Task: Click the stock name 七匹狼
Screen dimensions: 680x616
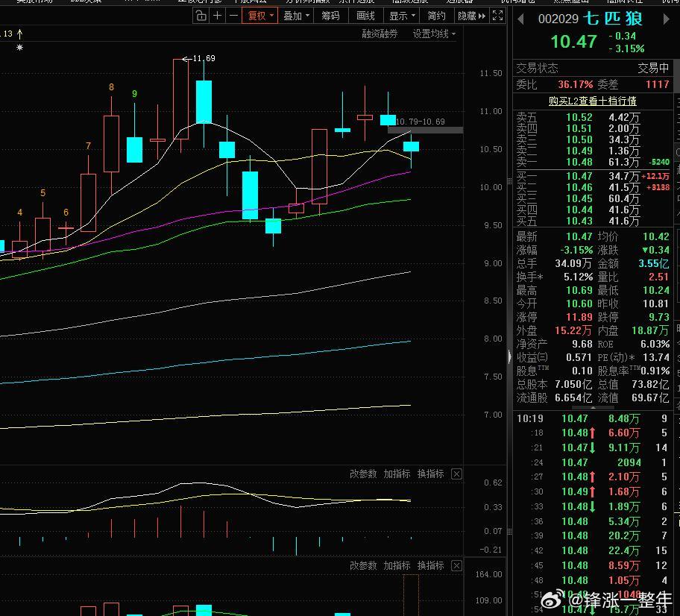Action: (612, 19)
